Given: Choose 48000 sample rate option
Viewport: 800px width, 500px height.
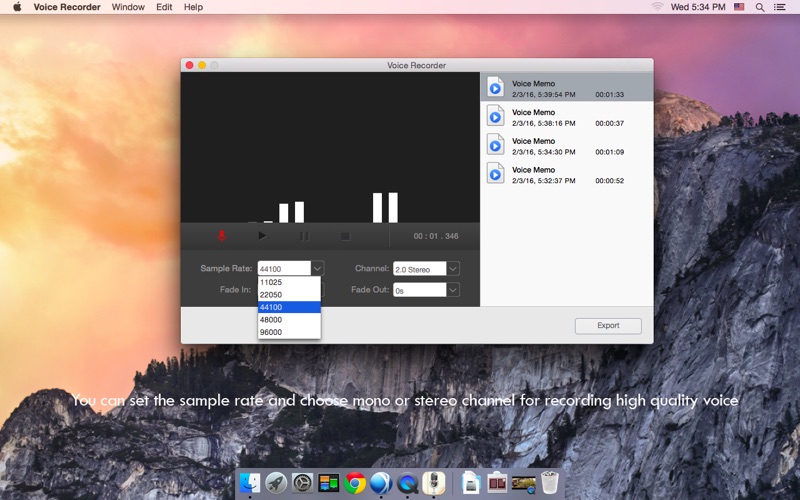Looking at the screenshot, I should 289,319.
